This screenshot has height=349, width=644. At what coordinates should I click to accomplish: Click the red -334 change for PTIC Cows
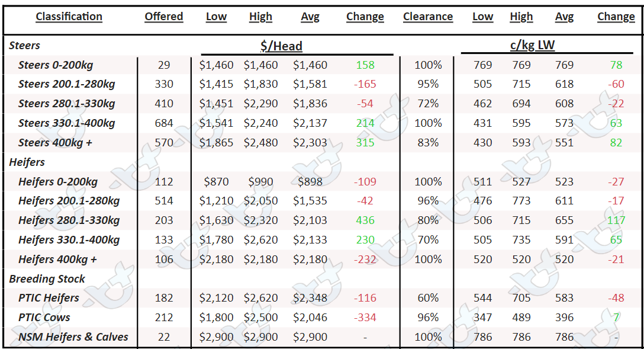click(365, 318)
